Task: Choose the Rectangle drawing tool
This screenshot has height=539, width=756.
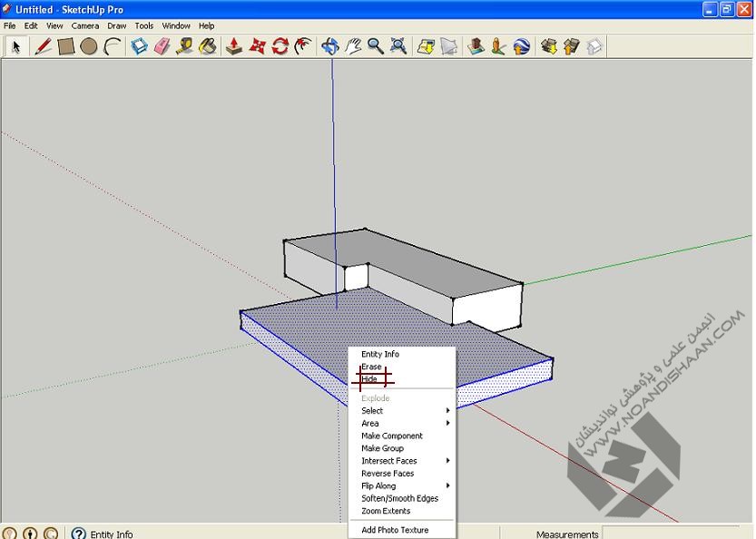Action: click(x=65, y=46)
